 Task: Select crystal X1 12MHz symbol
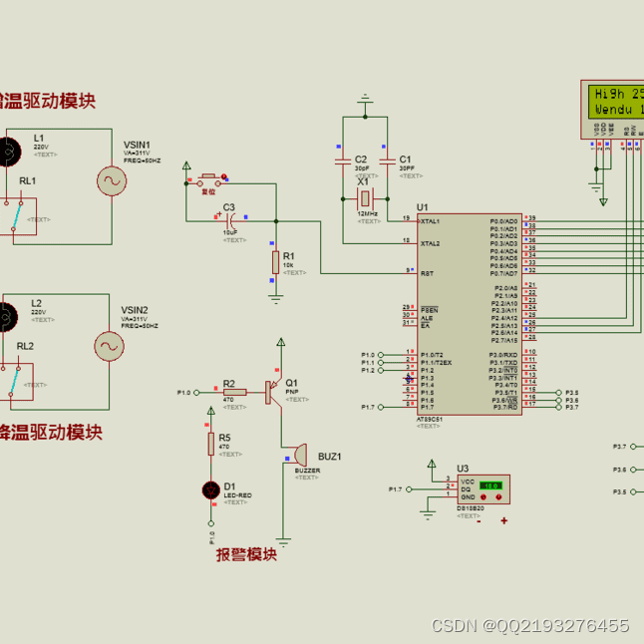click(365, 198)
